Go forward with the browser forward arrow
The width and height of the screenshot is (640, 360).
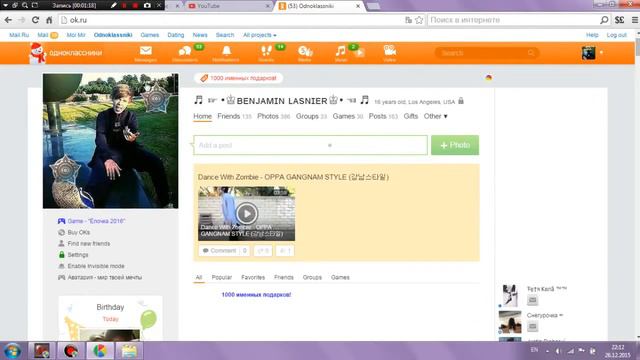22,20
